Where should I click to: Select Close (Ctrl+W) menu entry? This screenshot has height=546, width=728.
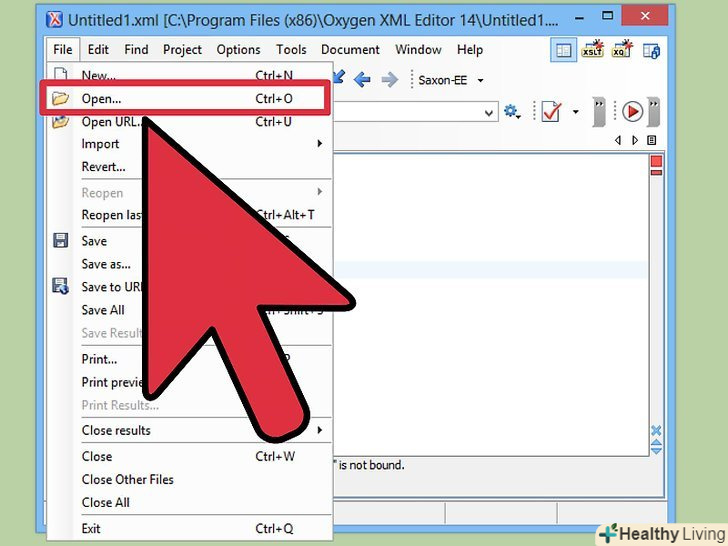tap(189, 456)
